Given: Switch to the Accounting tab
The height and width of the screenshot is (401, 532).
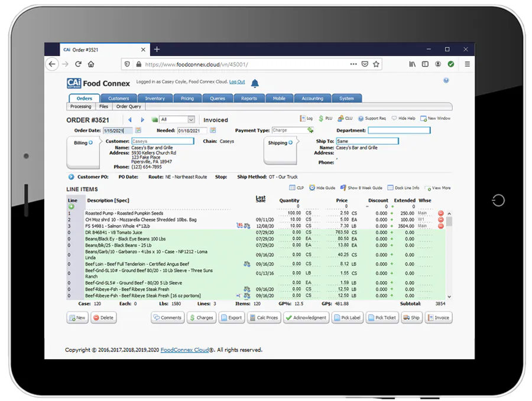Looking at the screenshot, I should click(313, 98).
